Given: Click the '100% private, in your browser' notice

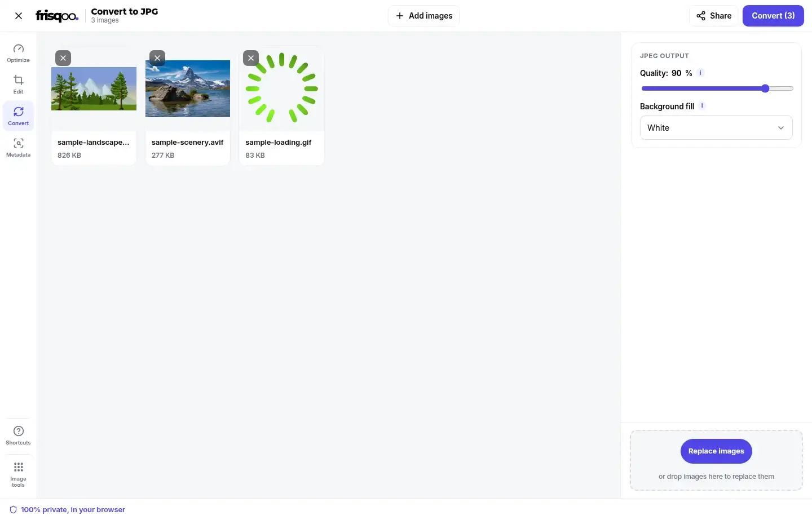Looking at the screenshot, I should 68,510.
